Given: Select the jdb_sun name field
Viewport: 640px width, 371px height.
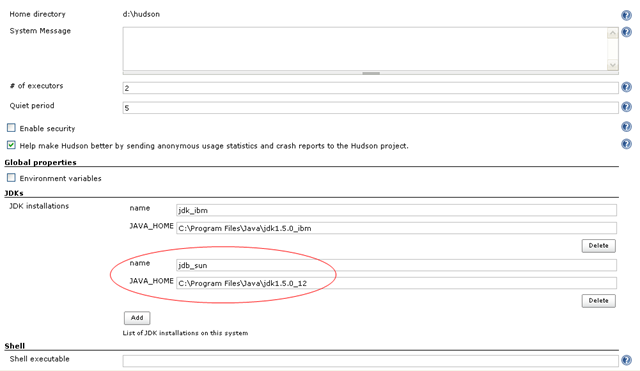Looking at the screenshot, I should click(x=396, y=265).
